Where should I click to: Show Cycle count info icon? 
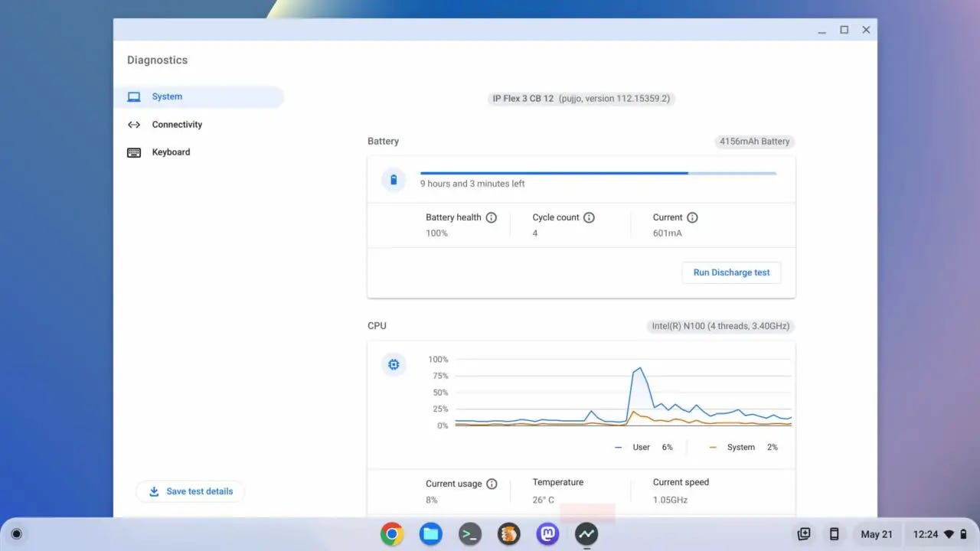pos(589,217)
